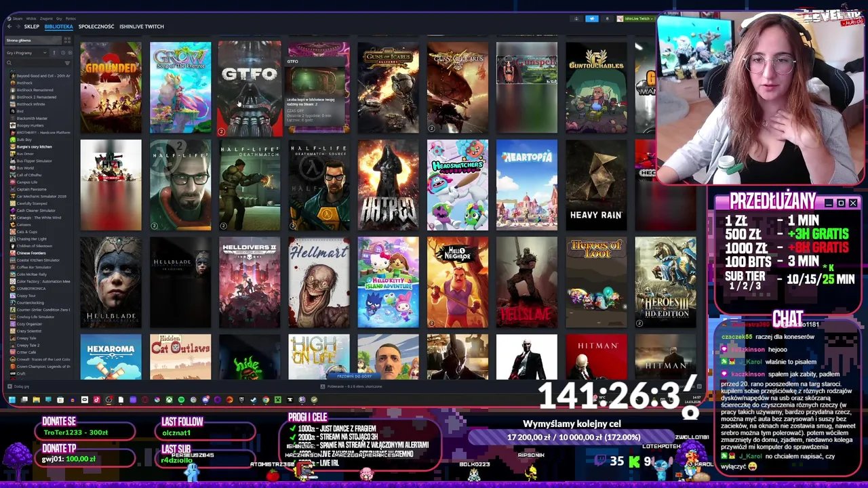Open the Hellmart game cover
This screenshot has width=868, height=488.
click(319, 283)
